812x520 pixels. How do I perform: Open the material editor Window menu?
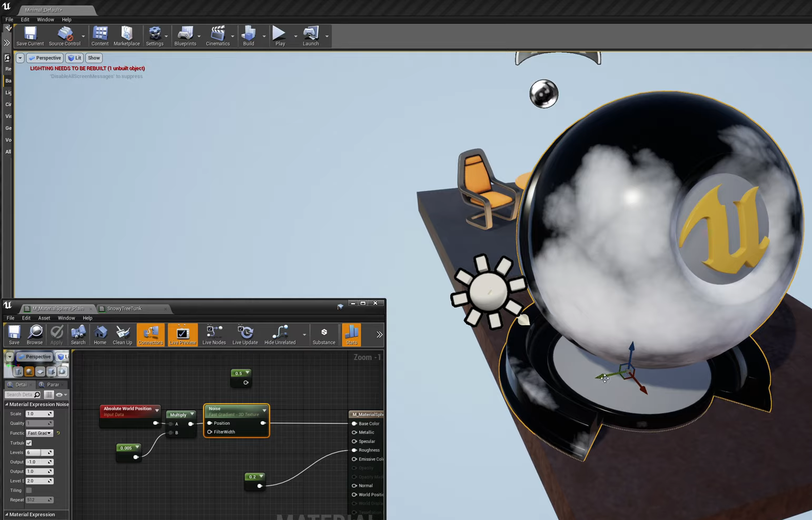66,318
